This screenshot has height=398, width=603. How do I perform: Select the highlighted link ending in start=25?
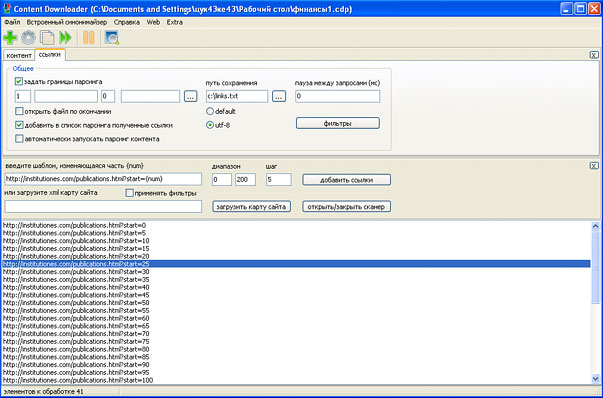coord(296,264)
